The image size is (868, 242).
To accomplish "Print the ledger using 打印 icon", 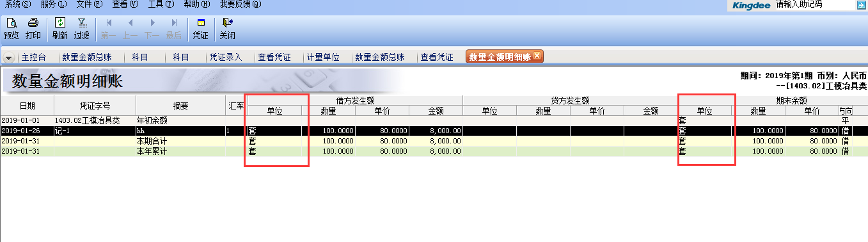I will pyautogui.click(x=33, y=28).
